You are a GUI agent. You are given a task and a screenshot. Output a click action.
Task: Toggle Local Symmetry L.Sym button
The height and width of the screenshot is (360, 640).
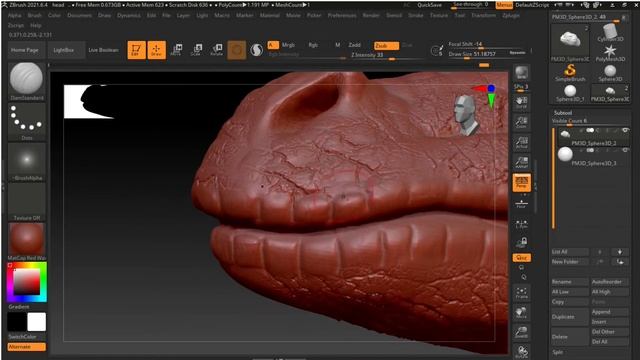(x=521, y=224)
